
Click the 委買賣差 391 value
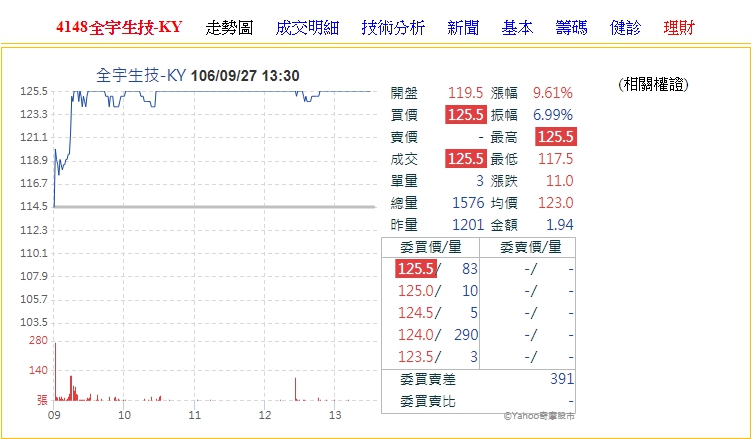pos(562,380)
